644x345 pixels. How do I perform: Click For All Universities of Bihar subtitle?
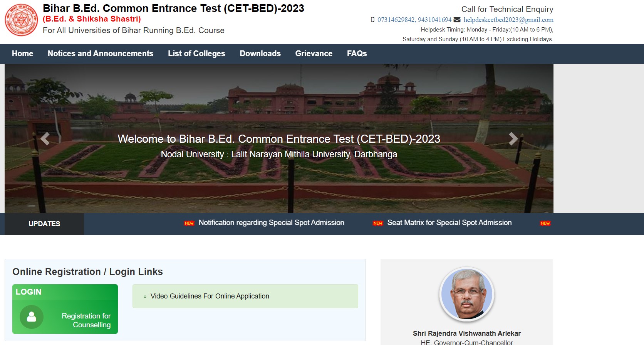tap(134, 30)
